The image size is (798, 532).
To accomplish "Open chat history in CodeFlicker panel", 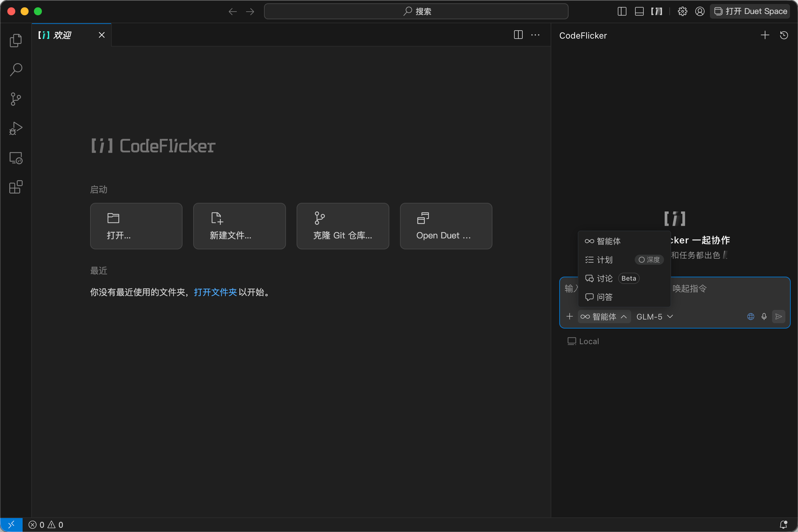I will click(x=784, y=35).
